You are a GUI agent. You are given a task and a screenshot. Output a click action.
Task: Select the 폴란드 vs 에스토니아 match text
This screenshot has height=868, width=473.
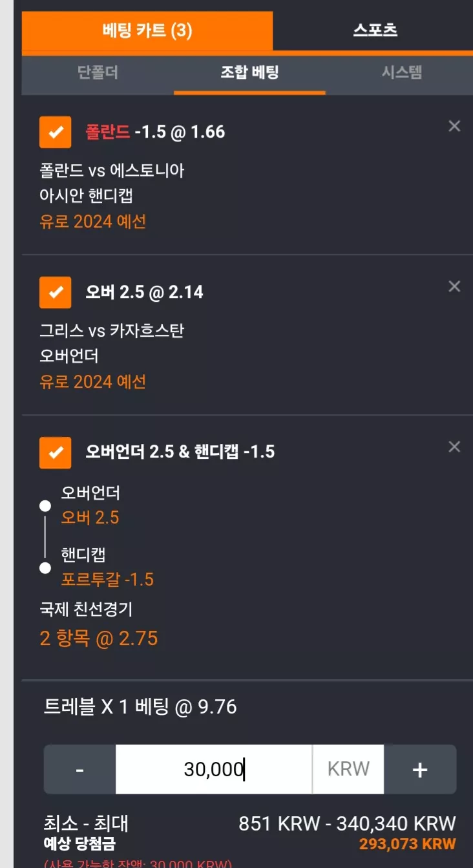tap(112, 171)
